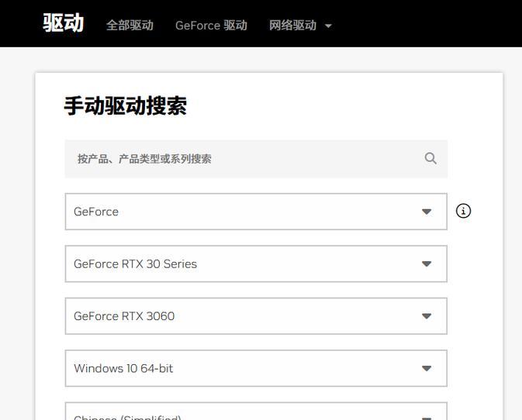Open the GeForce 驱动 tab
Image resolution: width=522 pixels, height=420 pixels.
tap(211, 26)
